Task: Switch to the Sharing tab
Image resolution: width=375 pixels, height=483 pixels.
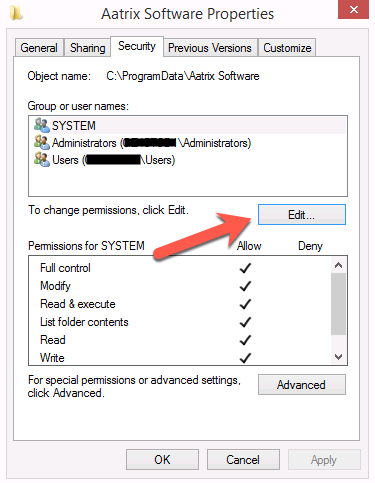Action: tap(87, 48)
